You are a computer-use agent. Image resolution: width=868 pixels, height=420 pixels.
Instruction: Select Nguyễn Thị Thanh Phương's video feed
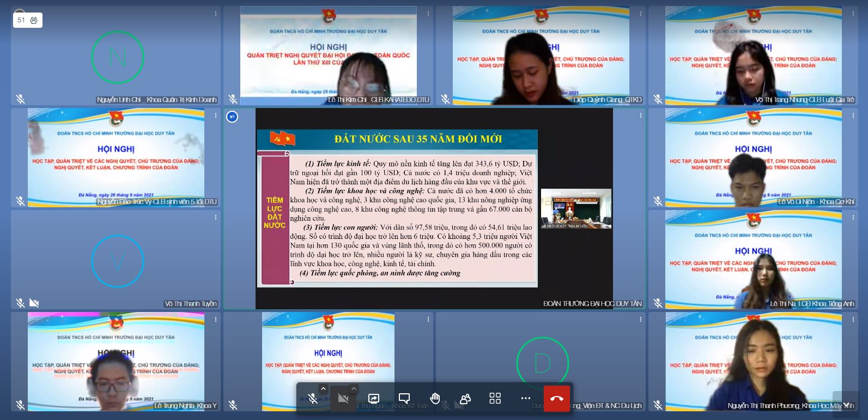[753, 362]
